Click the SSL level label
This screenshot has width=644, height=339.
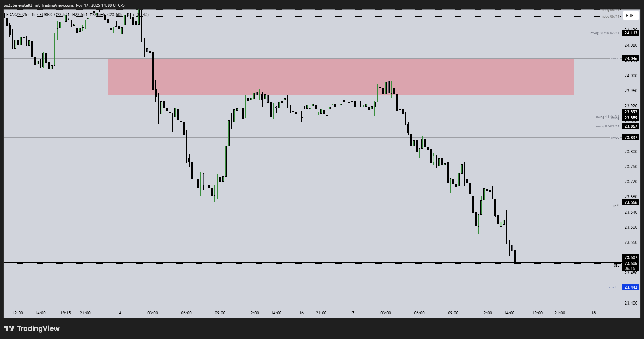tap(616, 266)
